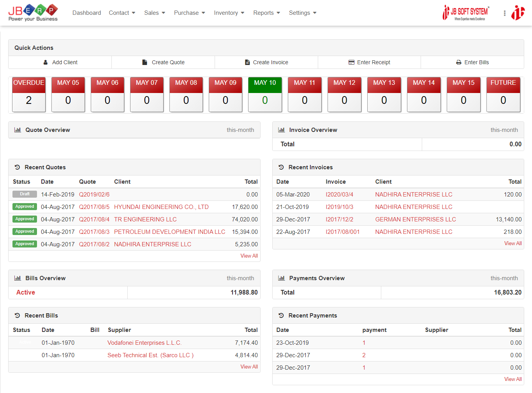The image size is (532, 393).
Task: Open client HYUNDAI ENGINEERING CO., LTD
Action: (x=161, y=207)
